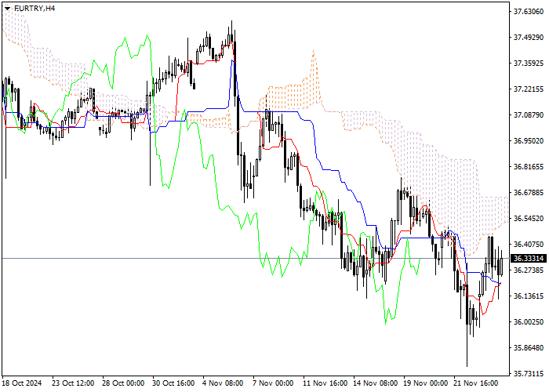
Task: Click the 36.40750 price axis label
Action: [x=529, y=245]
